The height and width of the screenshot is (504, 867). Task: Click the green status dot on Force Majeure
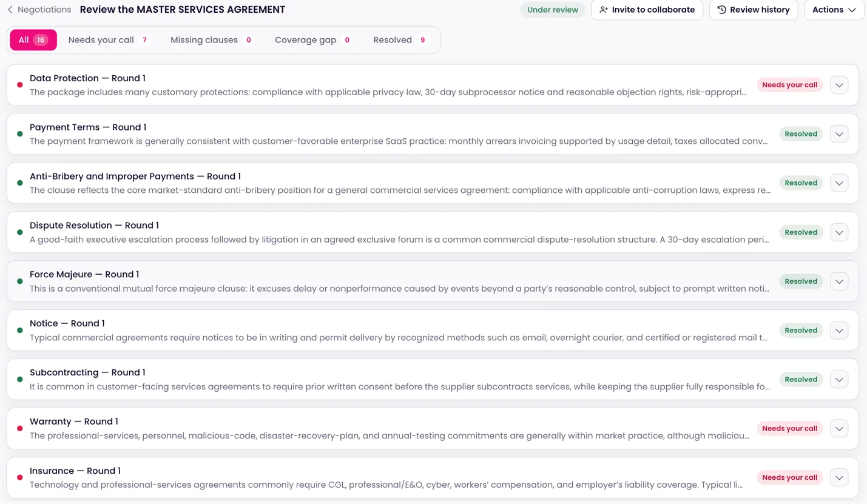tap(20, 281)
